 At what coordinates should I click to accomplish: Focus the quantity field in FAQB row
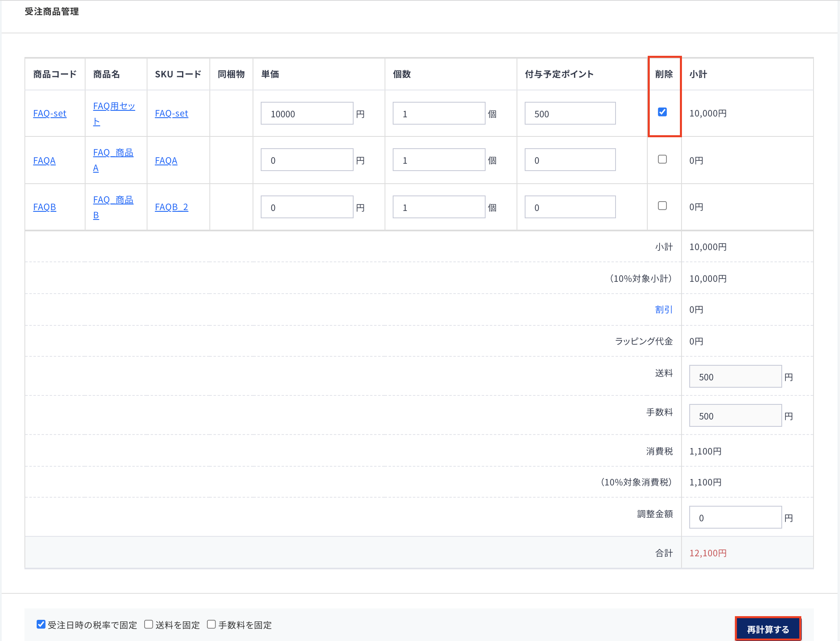tap(439, 207)
